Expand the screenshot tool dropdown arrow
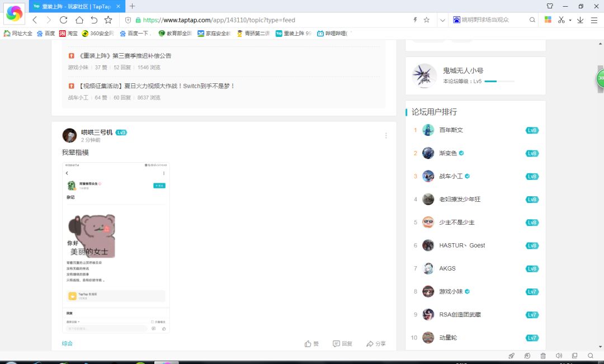 pos(570,20)
